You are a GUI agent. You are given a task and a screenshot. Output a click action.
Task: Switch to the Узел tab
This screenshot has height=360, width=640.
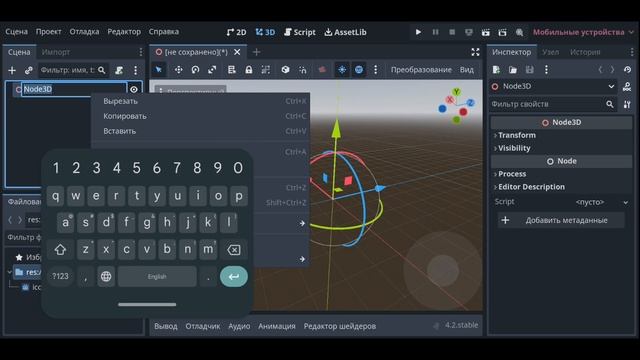(551, 52)
